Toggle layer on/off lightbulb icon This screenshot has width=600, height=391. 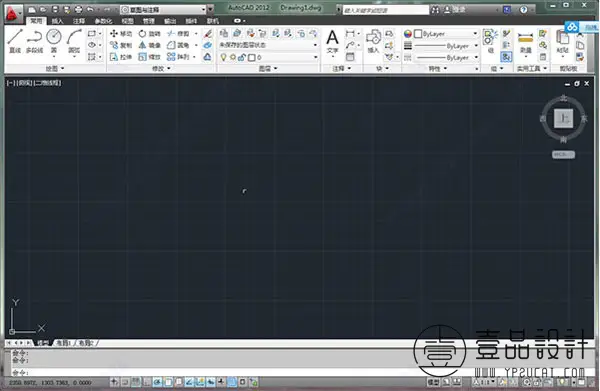tap(223, 57)
